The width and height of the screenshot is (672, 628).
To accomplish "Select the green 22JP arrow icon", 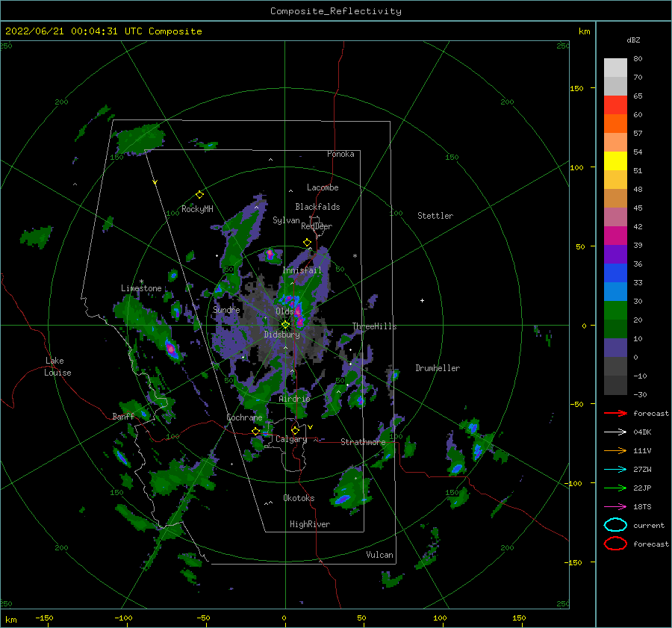I will (x=615, y=488).
